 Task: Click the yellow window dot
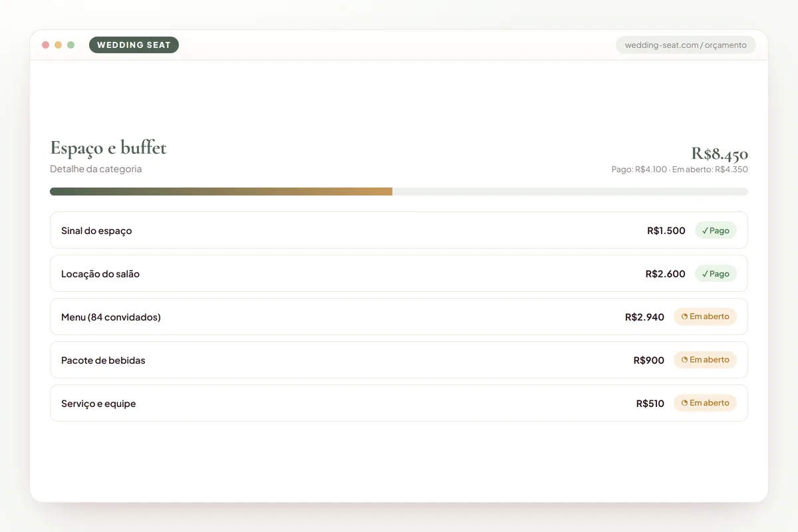59,45
